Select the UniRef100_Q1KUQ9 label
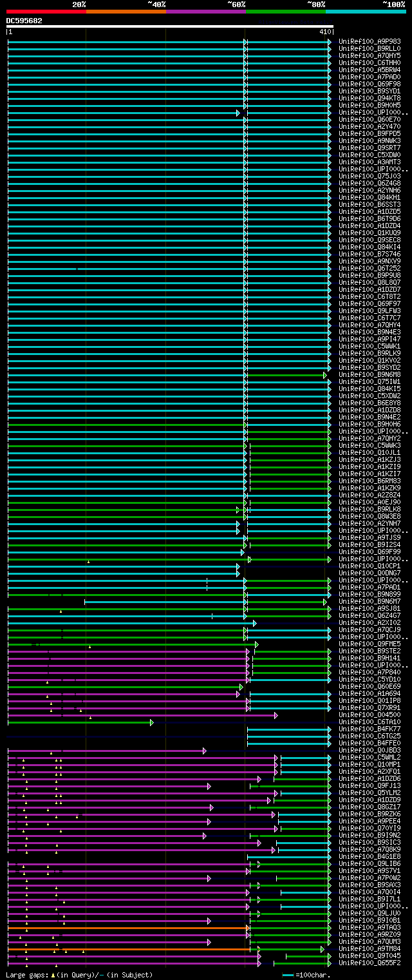The height and width of the screenshot is (980, 412). [371, 233]
